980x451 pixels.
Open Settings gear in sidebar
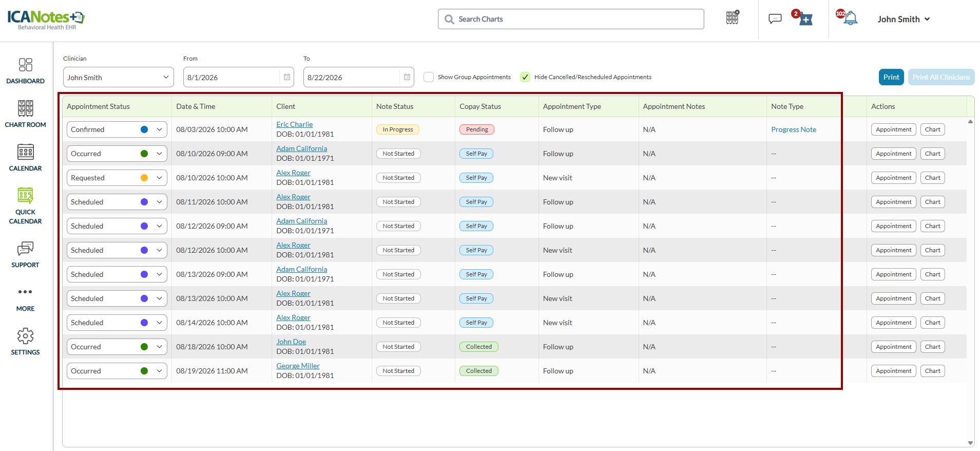point(25,342)
